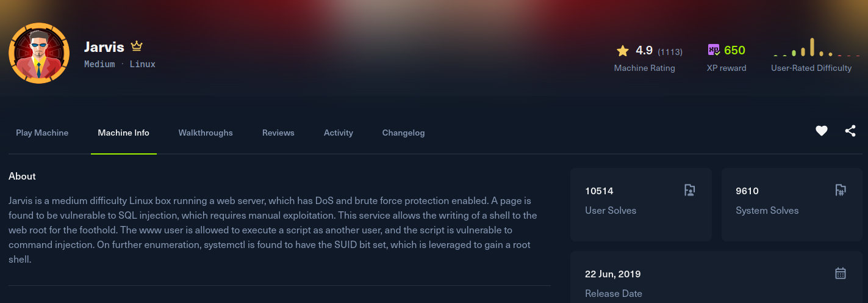Click the 22 Jun, 2019 date
The width and height of the screenshot is (868, 303).
[613, 274]
